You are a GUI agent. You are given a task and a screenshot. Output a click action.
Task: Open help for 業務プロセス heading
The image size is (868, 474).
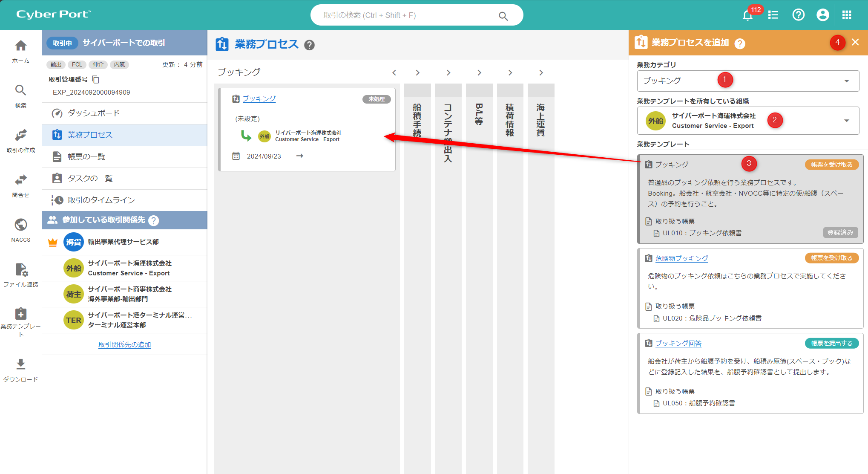pos(310,45)
